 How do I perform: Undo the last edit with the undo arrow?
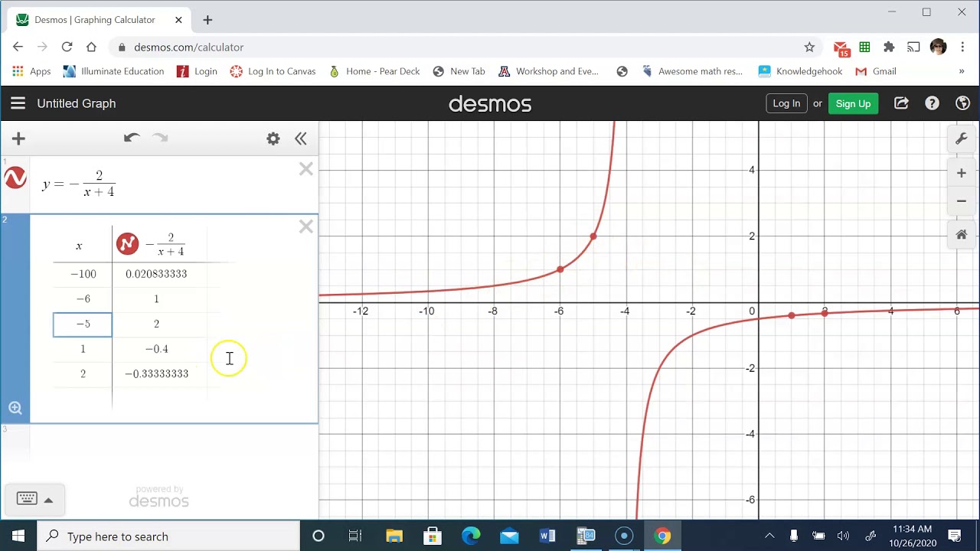pyautogui.click(x=132, y=138)
